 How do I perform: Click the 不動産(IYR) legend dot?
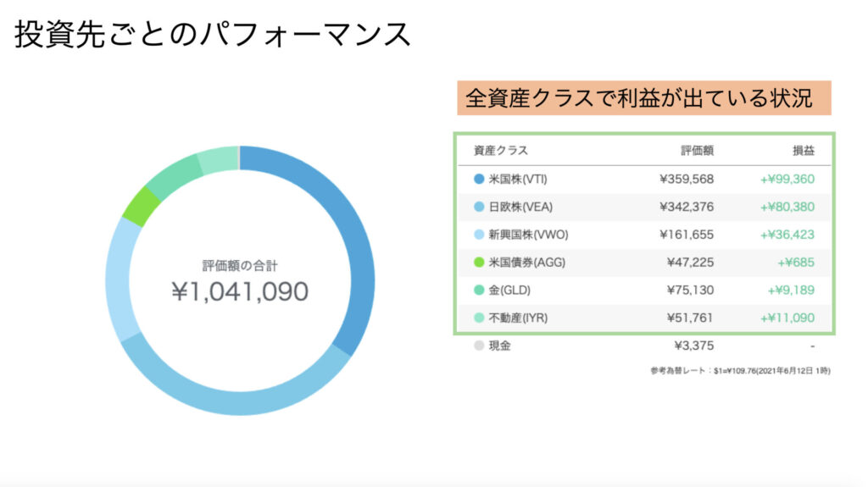point(480,318)
